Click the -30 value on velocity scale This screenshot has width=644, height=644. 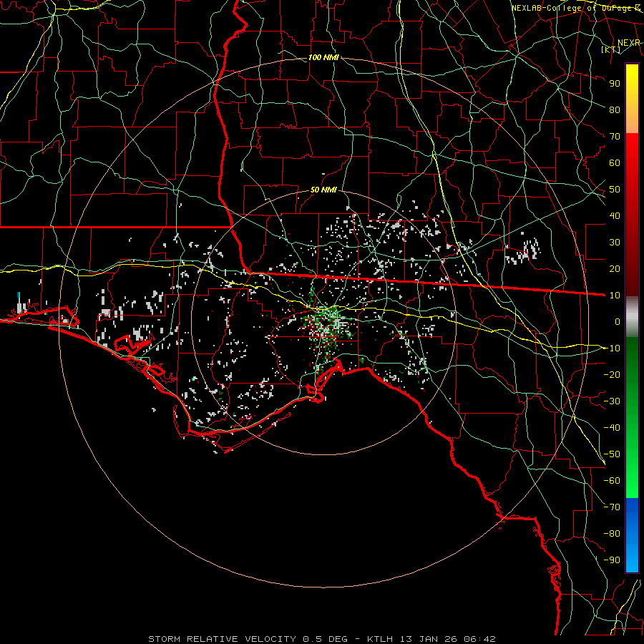point(612,401)
